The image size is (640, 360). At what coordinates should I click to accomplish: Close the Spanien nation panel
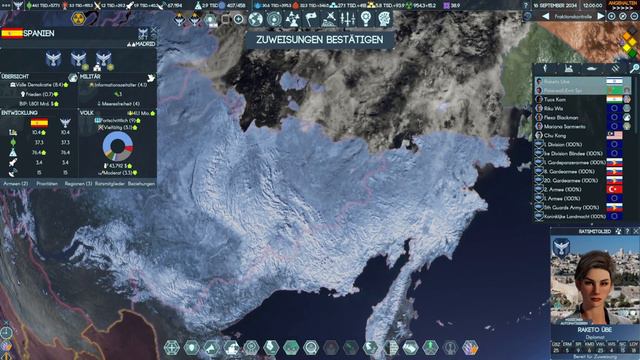(153, 30)
